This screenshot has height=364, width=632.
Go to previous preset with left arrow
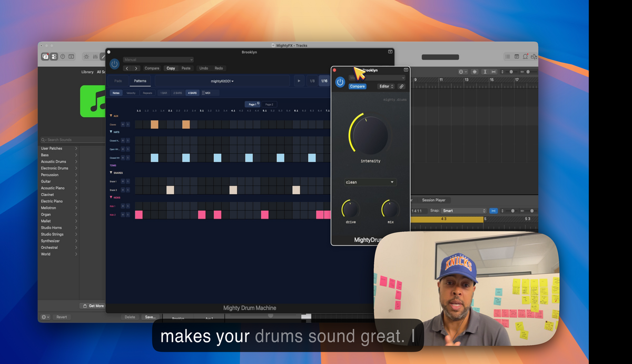click(127, 68)
